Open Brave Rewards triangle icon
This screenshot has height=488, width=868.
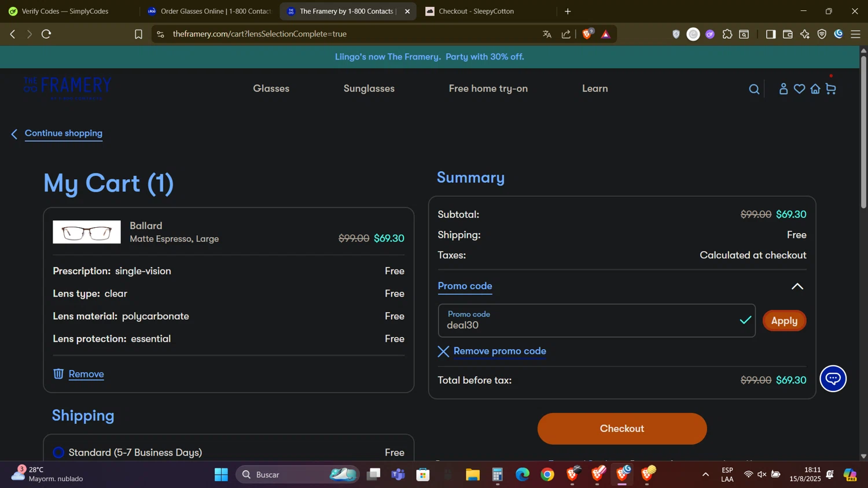click(x=606, y=34)
